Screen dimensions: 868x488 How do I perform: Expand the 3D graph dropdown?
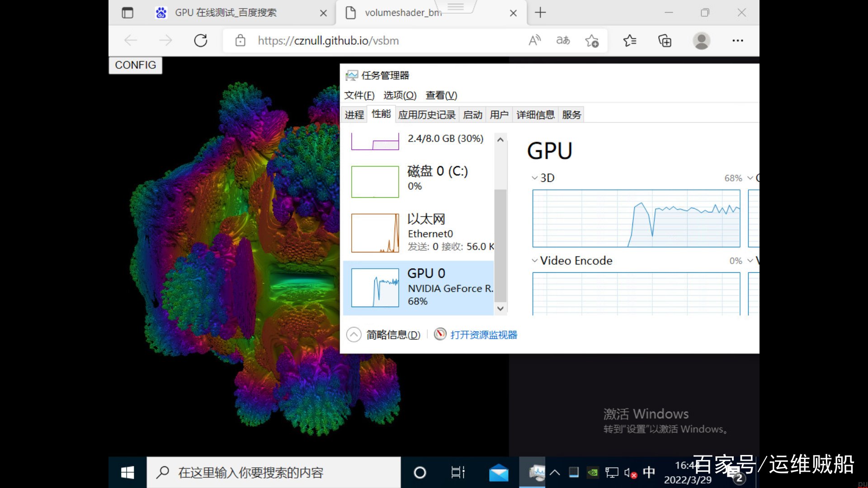(x=535, y=178)
